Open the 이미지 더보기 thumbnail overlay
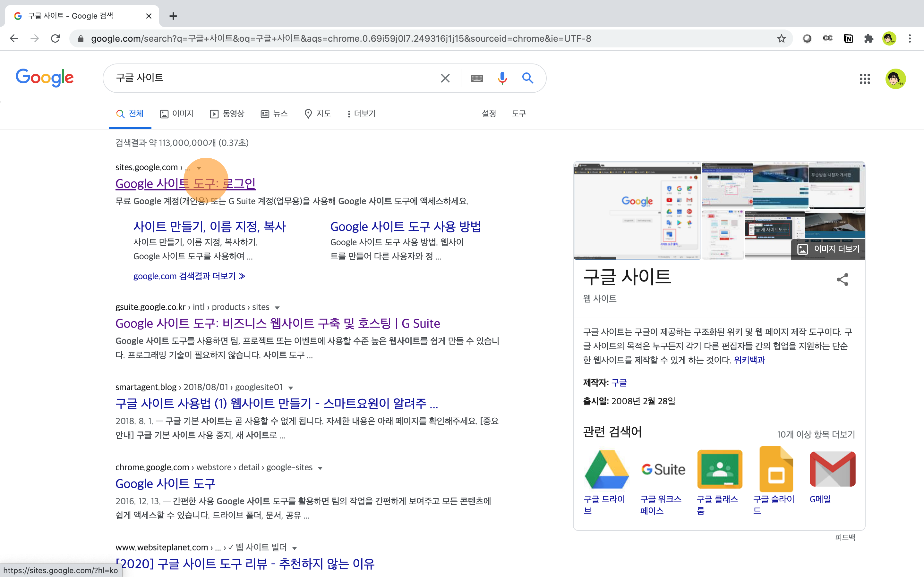The image size is (924, 577). [828, 249]
